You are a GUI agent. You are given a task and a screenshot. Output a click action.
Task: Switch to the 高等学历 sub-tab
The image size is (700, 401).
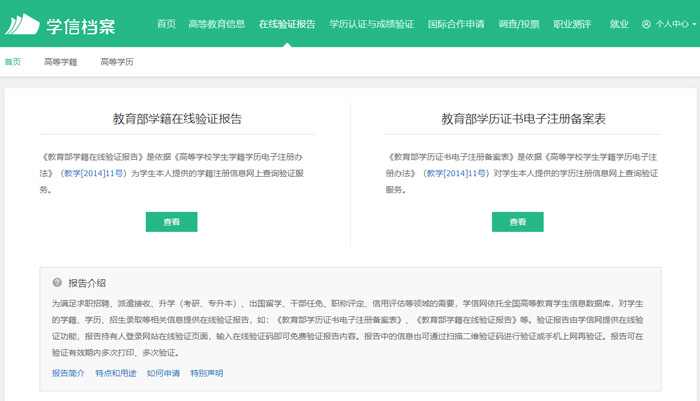pyautogui.click(x=116, y=62)
